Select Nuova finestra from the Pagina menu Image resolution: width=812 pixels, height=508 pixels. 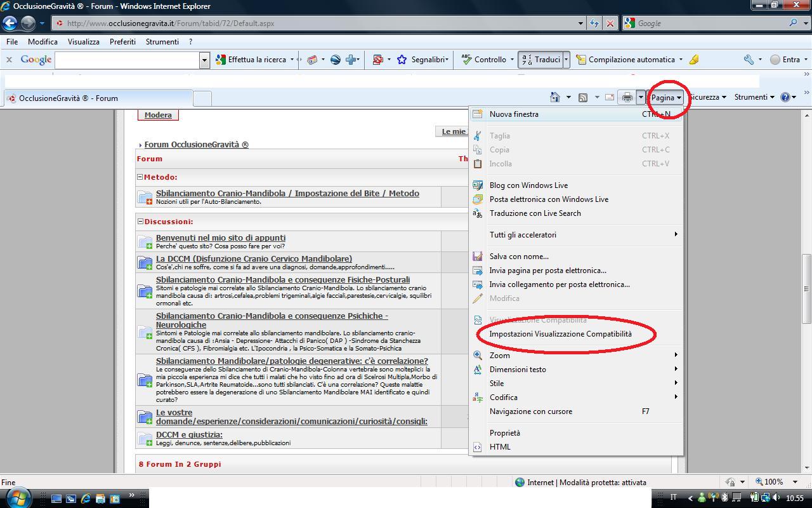coord(576,114)
